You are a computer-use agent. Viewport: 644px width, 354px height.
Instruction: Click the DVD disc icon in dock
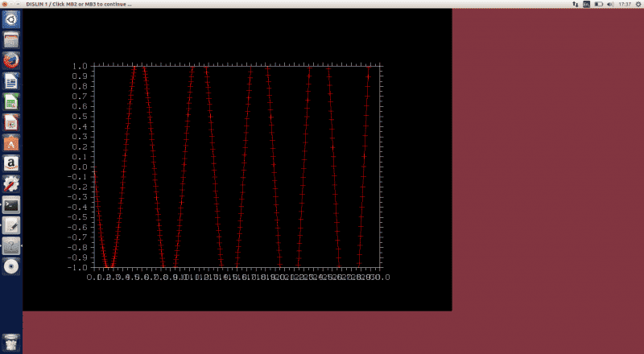coord(11,266)
